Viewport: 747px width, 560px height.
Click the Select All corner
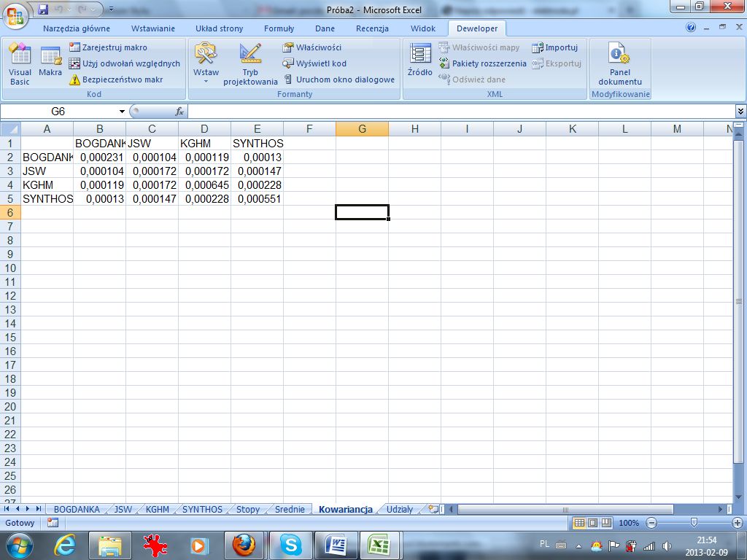[x=10, y=128]
